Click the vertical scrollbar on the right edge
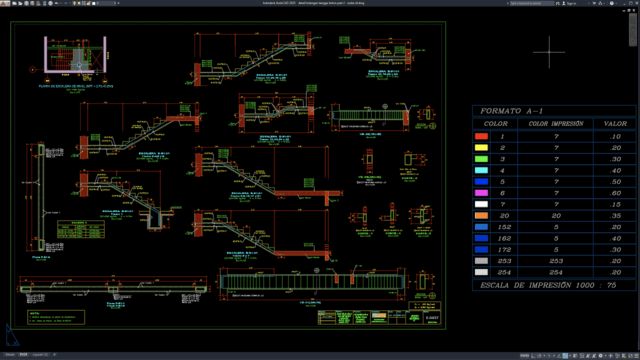 tap(633, 29)
